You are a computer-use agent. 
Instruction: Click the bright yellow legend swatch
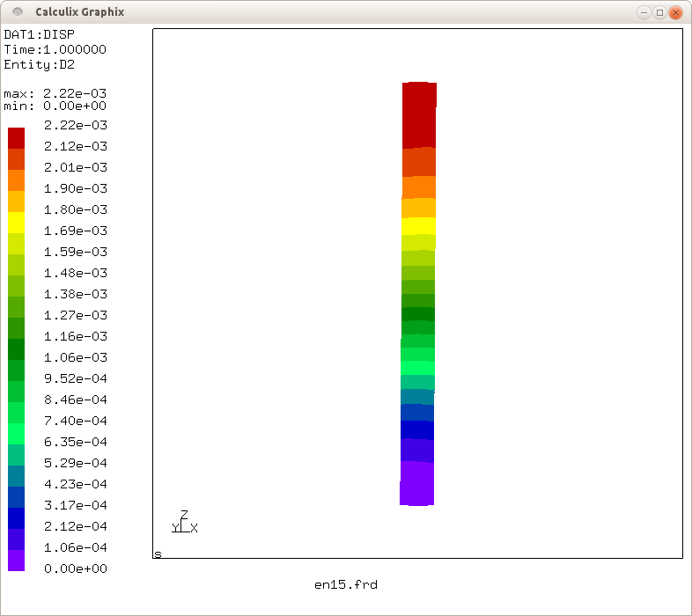click(x=17, y=223)
